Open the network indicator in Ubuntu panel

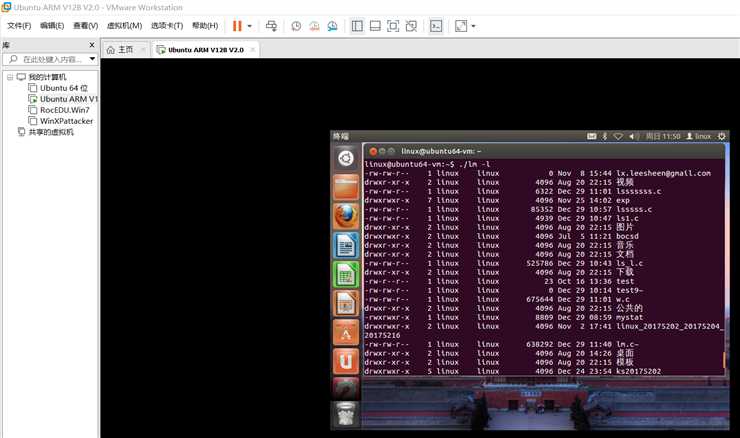click(x=618, y=136)
